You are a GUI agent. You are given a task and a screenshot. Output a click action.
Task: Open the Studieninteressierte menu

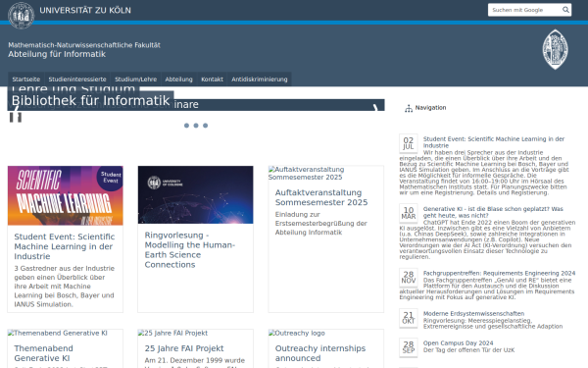coord(77,79)
